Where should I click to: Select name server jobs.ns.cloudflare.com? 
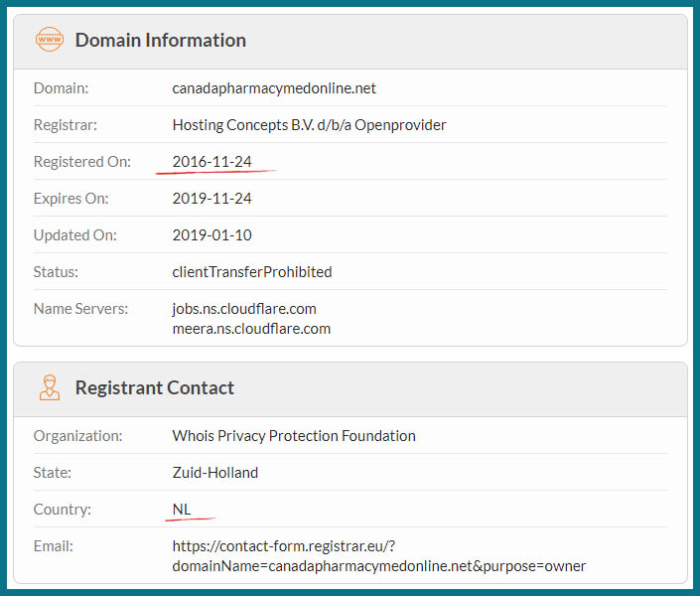[244, 309]
